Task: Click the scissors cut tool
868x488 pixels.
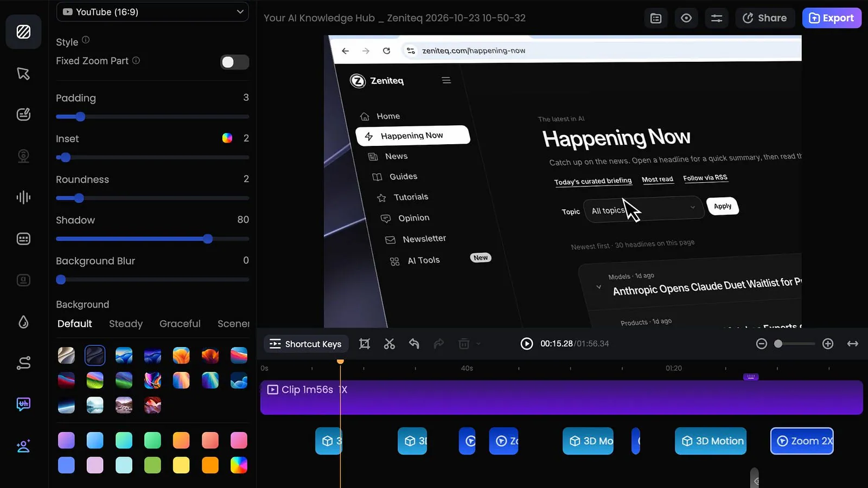Action: tap(390, 344)
